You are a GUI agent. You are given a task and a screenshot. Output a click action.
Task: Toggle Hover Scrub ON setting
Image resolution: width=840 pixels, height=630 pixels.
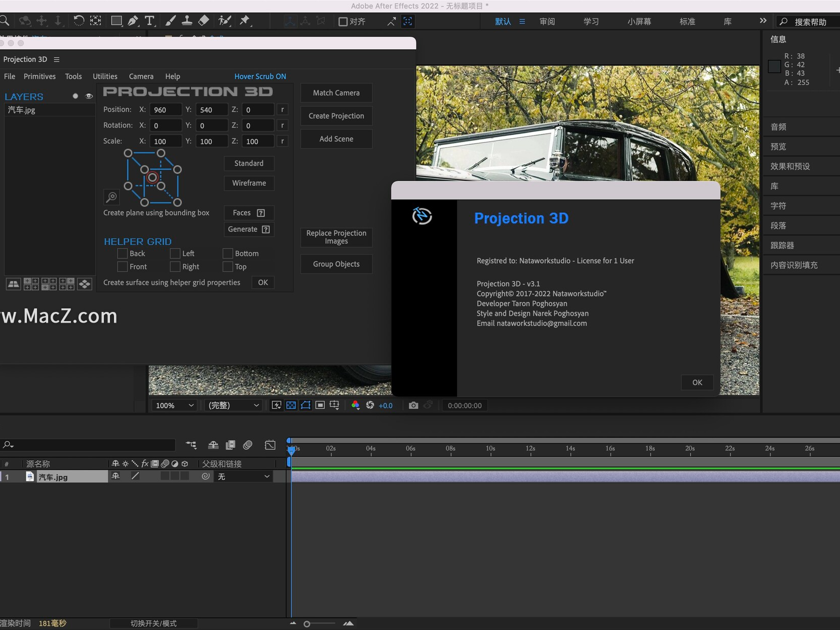[x=260, y=76]
